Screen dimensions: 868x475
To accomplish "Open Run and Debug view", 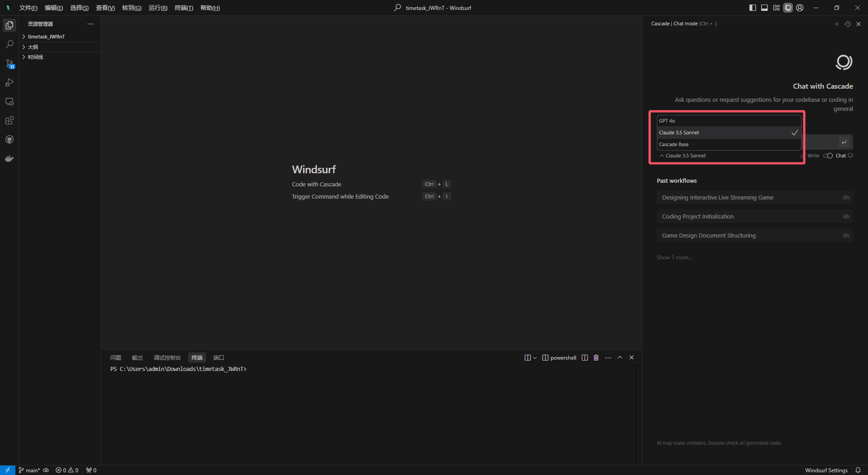I will 9,82.
